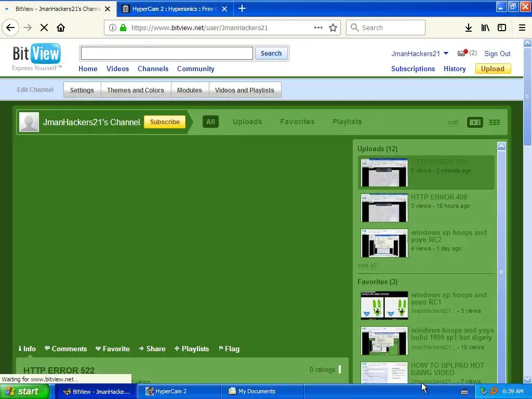Open the video Comments tab
The image size is (532, 399).
[65, 349]
